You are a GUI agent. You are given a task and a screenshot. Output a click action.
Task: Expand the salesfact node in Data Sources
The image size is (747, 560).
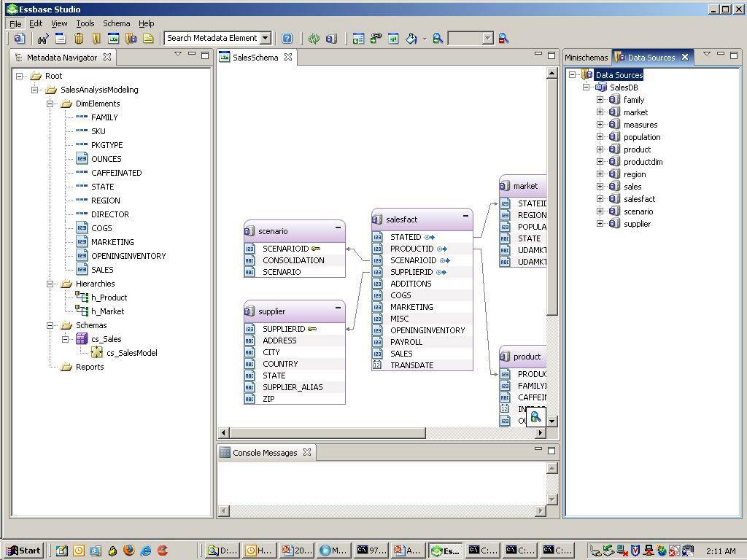click(600, 199)
